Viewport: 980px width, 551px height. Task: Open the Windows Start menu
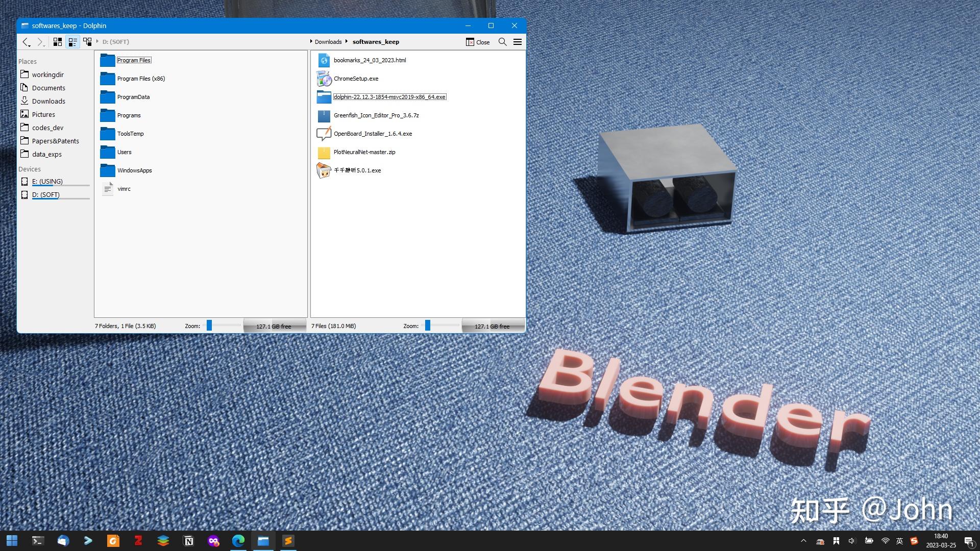(x=11, y=540)
